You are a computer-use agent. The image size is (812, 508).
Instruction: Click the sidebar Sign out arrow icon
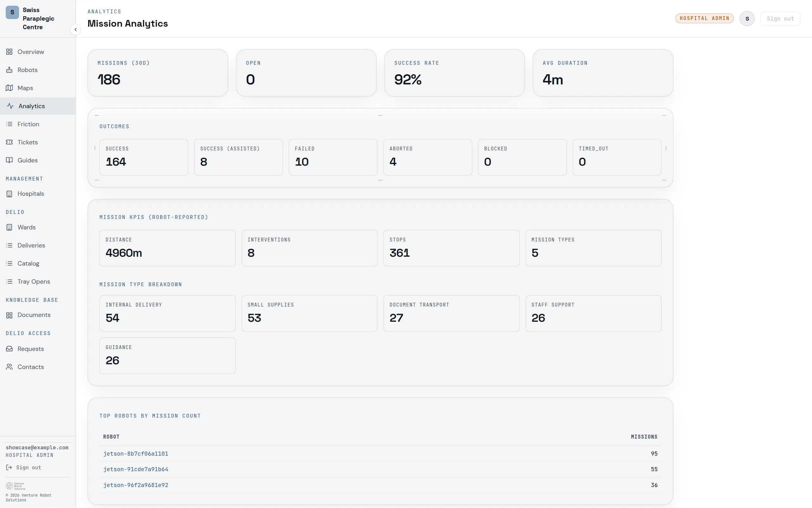tap(9, 467)
